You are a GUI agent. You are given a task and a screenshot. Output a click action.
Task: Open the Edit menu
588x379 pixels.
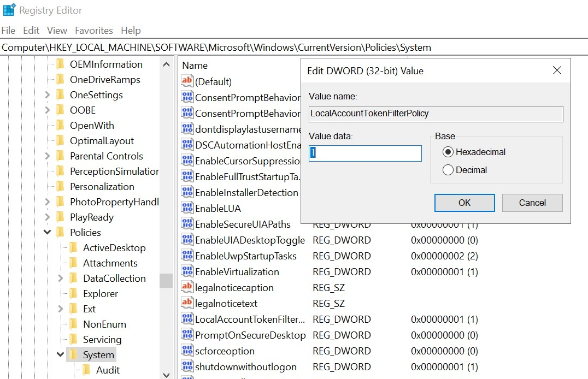click(31, 31)
